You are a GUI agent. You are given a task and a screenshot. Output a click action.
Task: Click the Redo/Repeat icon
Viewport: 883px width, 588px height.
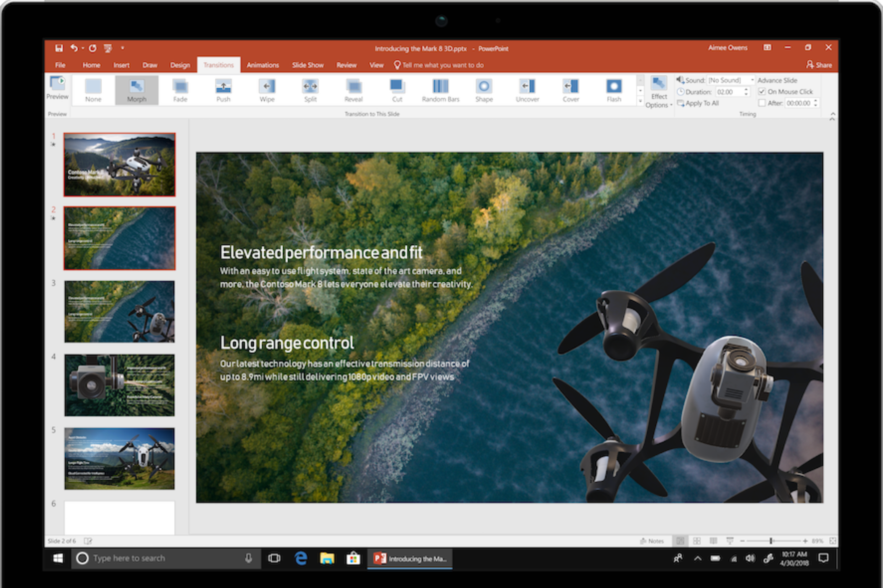click(x=92, y=48)
